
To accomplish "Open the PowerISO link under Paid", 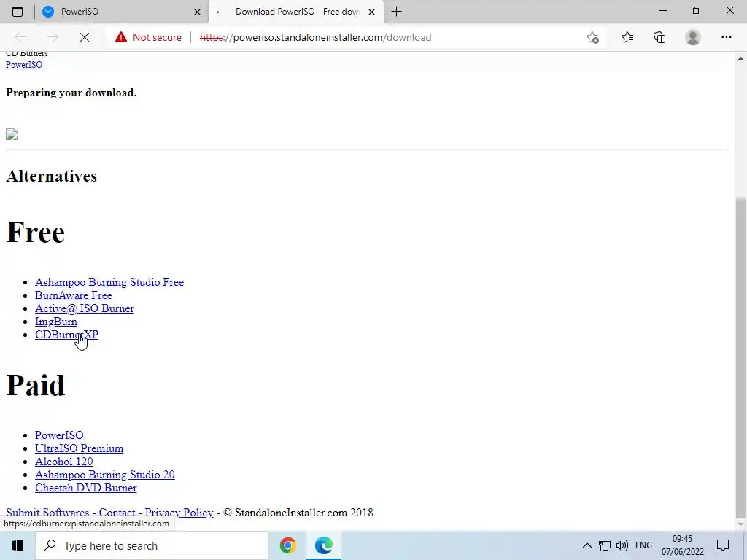I will 59,435.
